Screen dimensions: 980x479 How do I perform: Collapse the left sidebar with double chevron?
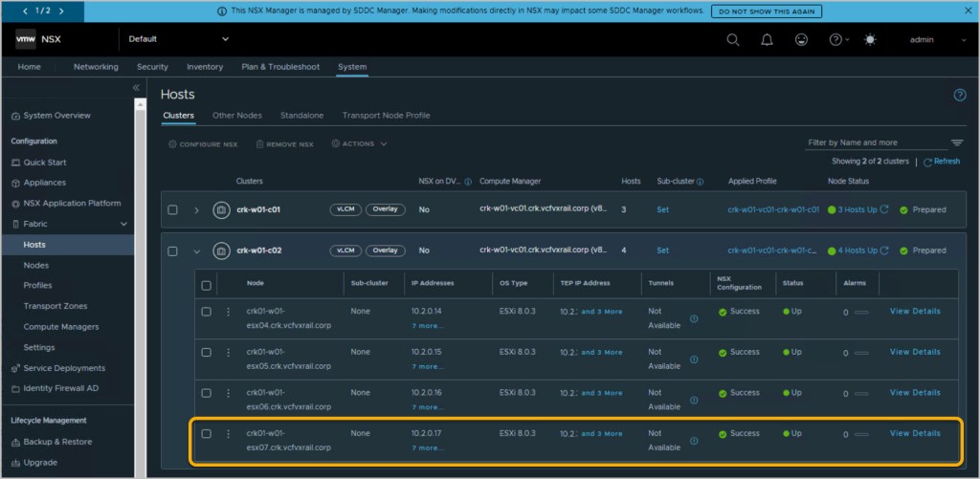(136, 88)
